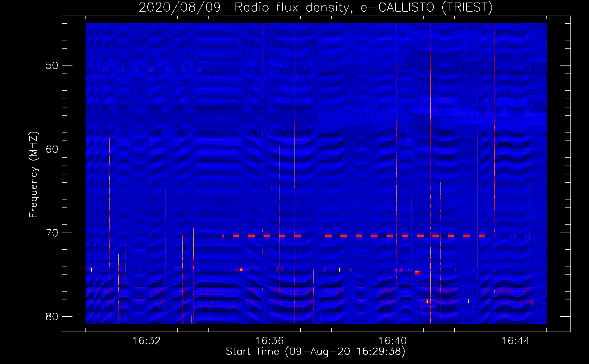The image size is (589, 364).
Task: Click the 80 frequency tick label
Action: click(52, 317)
